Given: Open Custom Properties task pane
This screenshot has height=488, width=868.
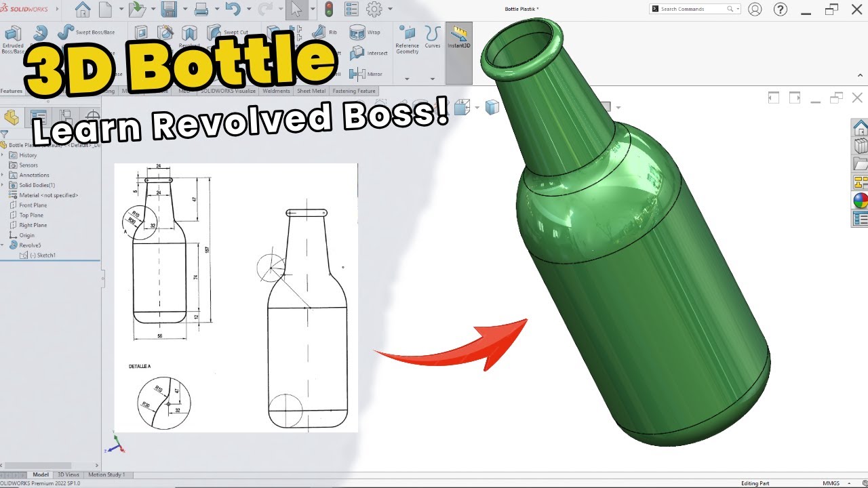Looking at the screenshot, I should click(x=860, y=219).
